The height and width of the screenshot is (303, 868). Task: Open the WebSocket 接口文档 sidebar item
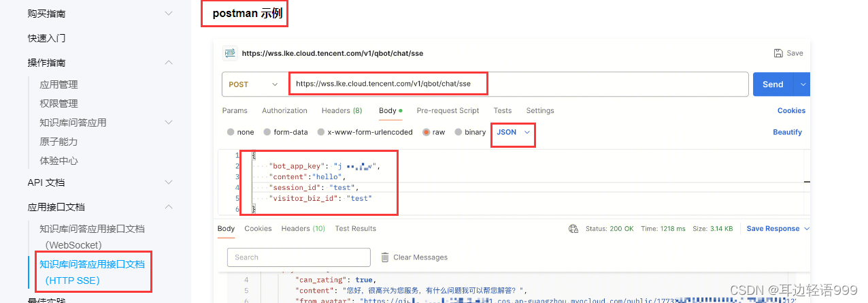point(92,236)
